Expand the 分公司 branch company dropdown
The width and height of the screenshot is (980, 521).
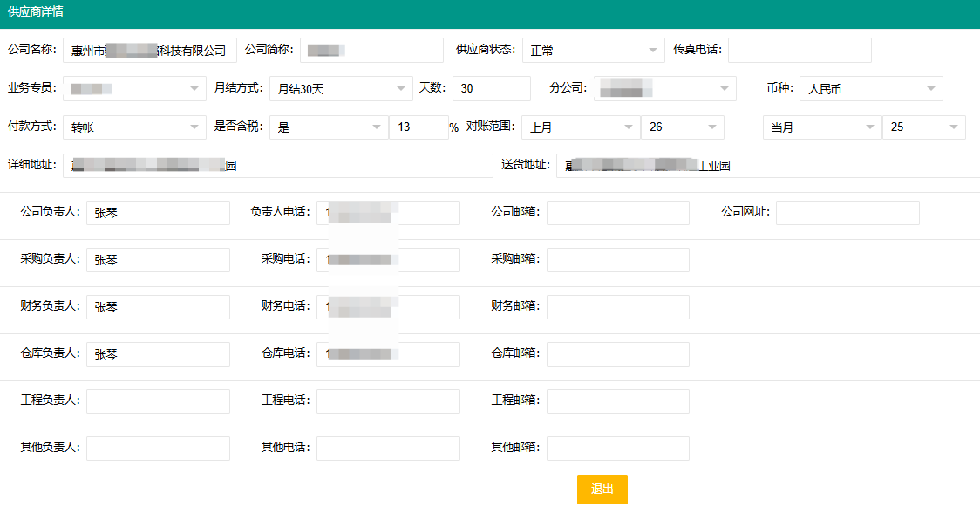click(x=664, y=88)
